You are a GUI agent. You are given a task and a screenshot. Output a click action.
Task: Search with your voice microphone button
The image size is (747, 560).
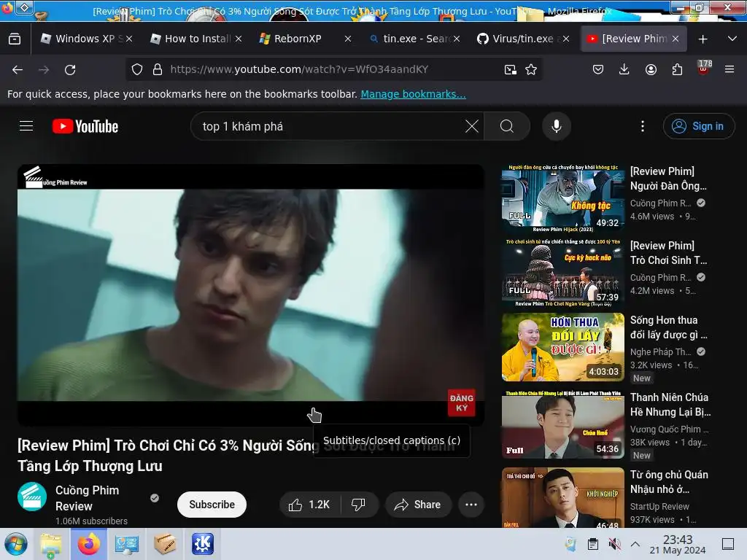[557, 126]
